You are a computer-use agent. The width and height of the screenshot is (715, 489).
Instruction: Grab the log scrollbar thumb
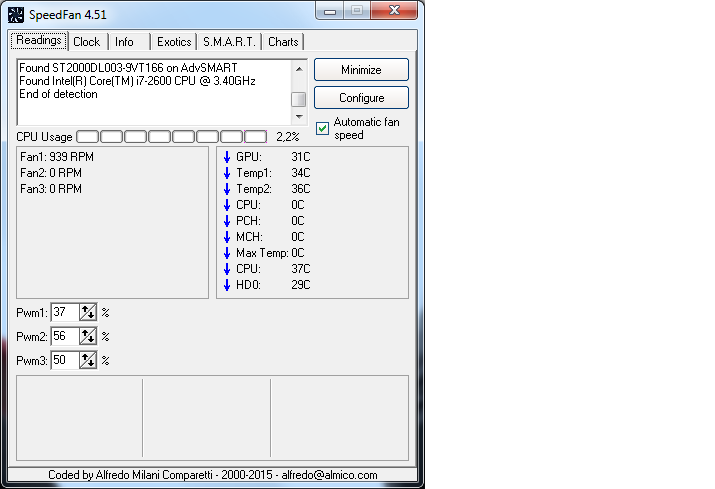tap(299, 99)
